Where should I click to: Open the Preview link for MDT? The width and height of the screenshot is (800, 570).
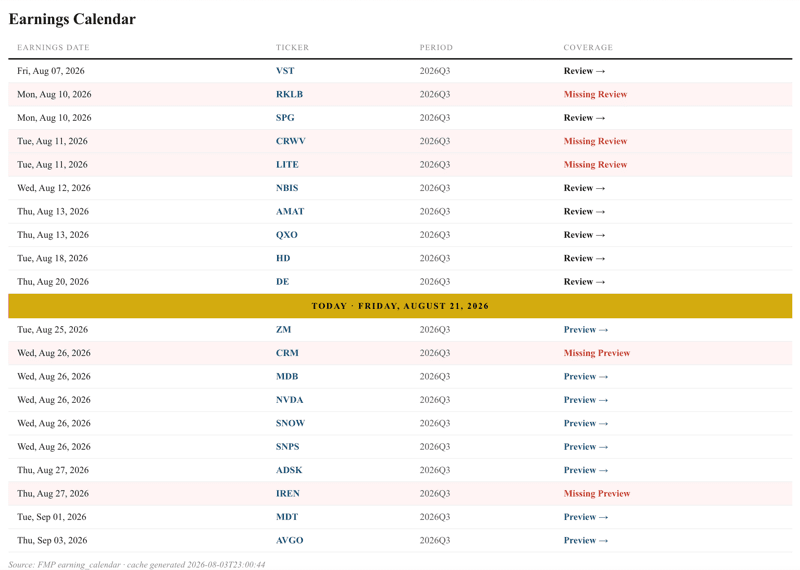pyautogui.click(x=586, y=518)
